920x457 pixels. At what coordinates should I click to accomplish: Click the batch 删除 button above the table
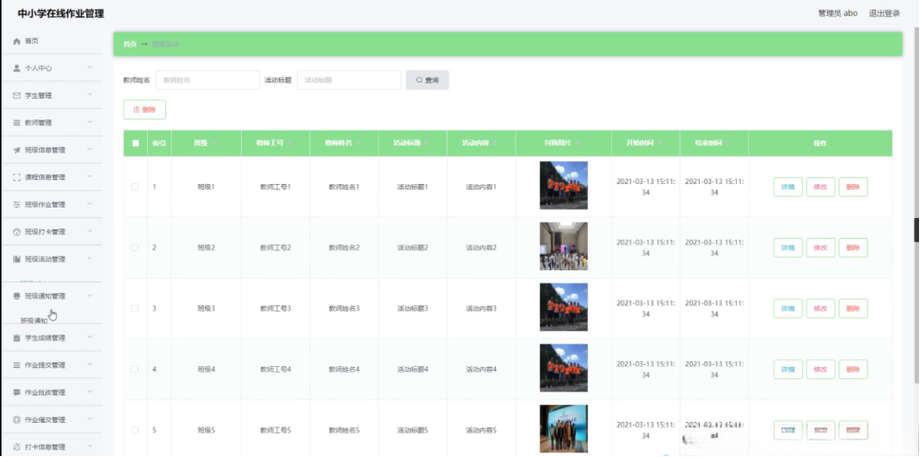click(x=144, y=110)
